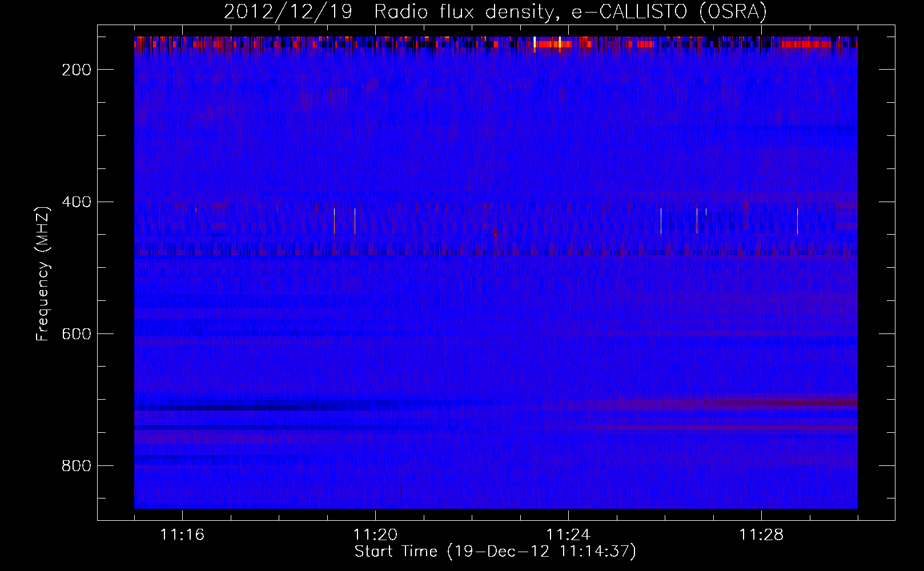Screen dimensions: 924x571
Task: Click the 11:28 time tick label
Action: (761, 535)
